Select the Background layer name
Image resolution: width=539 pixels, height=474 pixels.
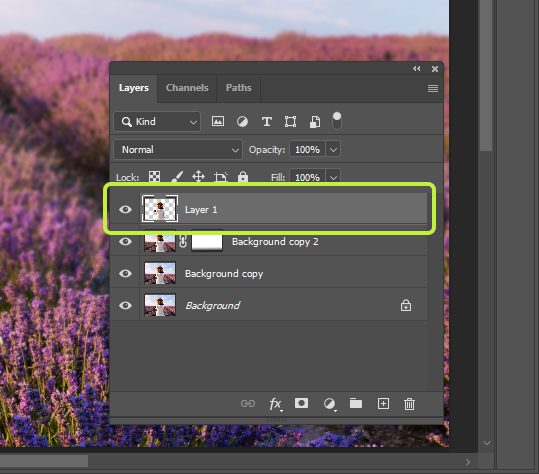[x=213, y=306]
